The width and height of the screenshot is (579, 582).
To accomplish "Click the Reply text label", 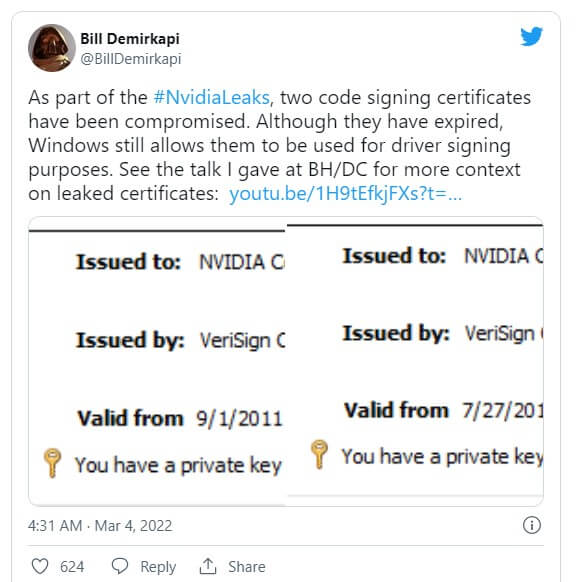I will tap(158, 567).
